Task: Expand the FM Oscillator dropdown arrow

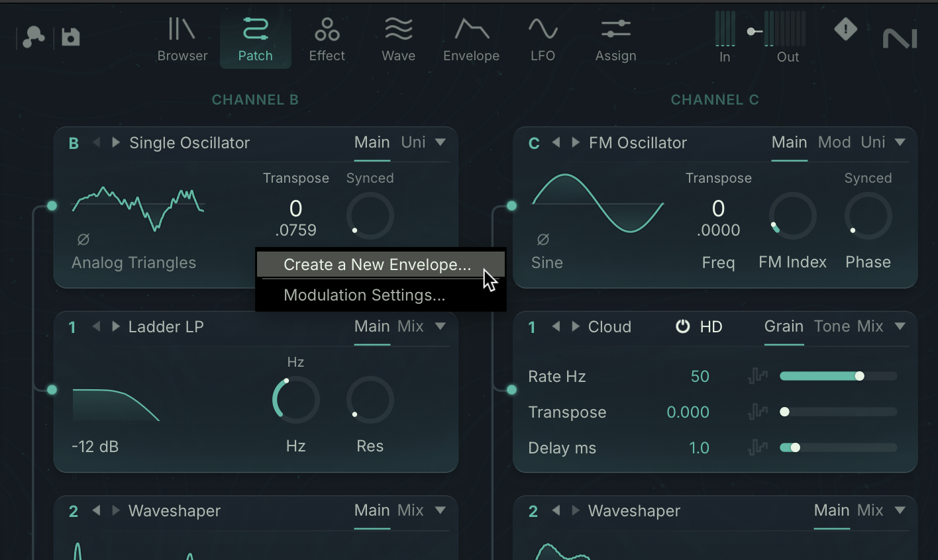Action: point(900,142)
